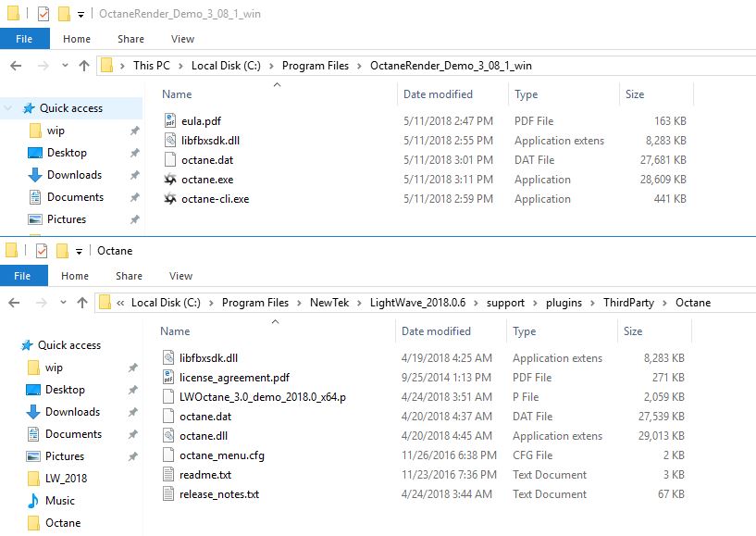Click the octane_menu.cfg file icon
This screenshot has height=536, width=756.
pos(168,455)
